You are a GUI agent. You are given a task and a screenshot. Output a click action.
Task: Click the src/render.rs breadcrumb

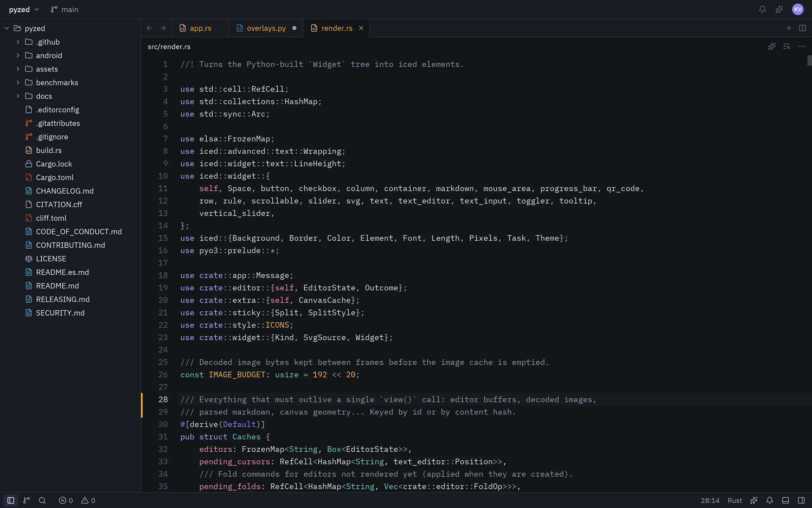[169, 46]
